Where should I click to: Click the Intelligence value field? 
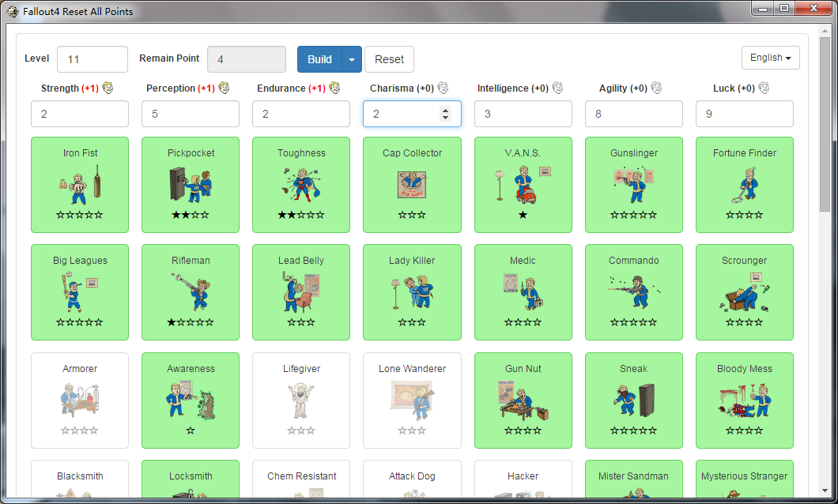[523, 114]
